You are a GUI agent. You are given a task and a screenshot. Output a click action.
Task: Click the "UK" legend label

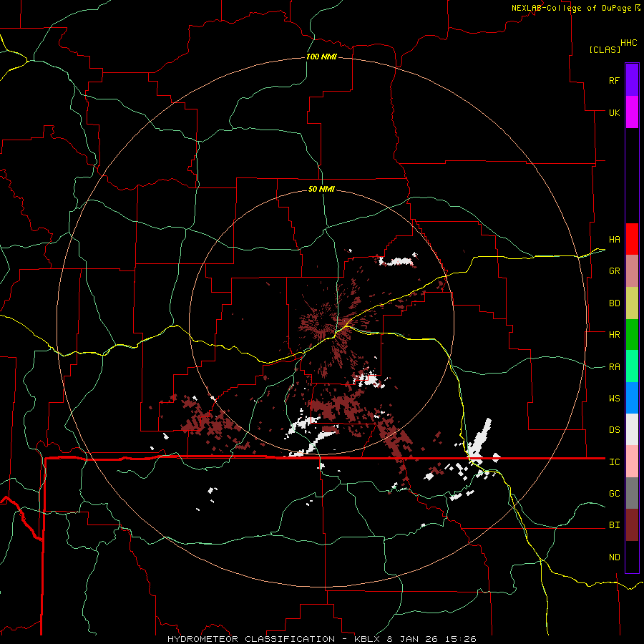coord(614,112)
